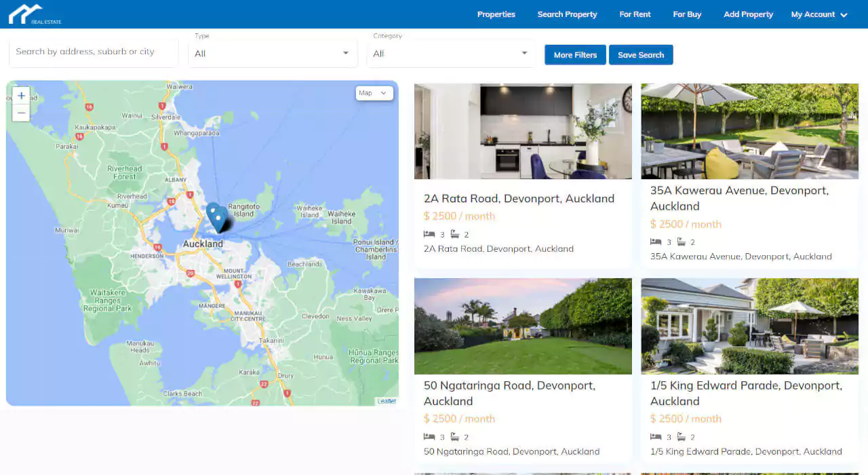Open the 50 Ngataringa Road listing title
The height and width of the screenshot is (475, 868).
point(510,393)
